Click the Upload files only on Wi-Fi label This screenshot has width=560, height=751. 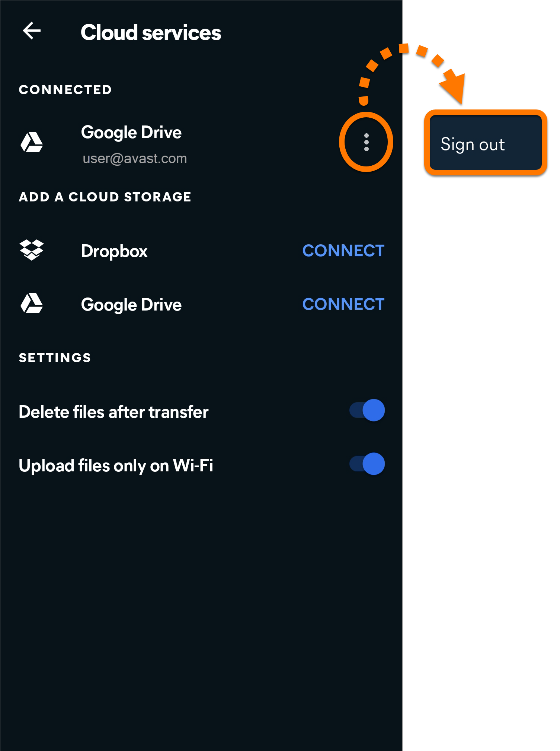116,466
